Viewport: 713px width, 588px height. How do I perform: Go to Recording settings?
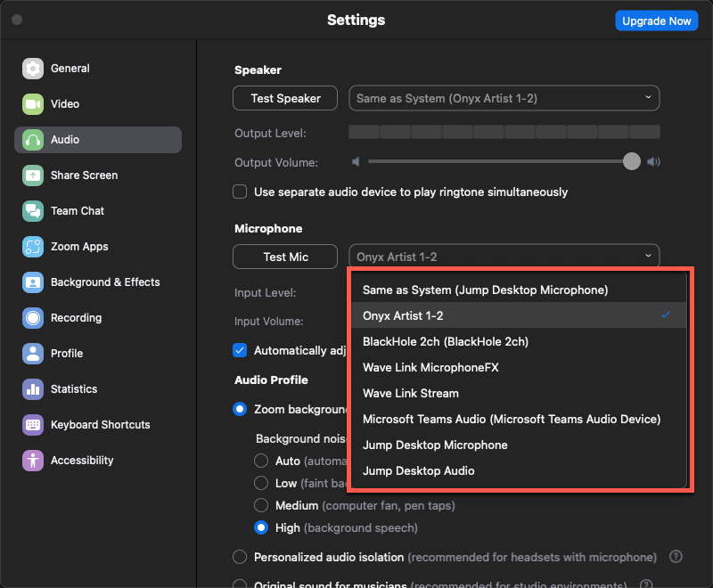pos(98,318)
